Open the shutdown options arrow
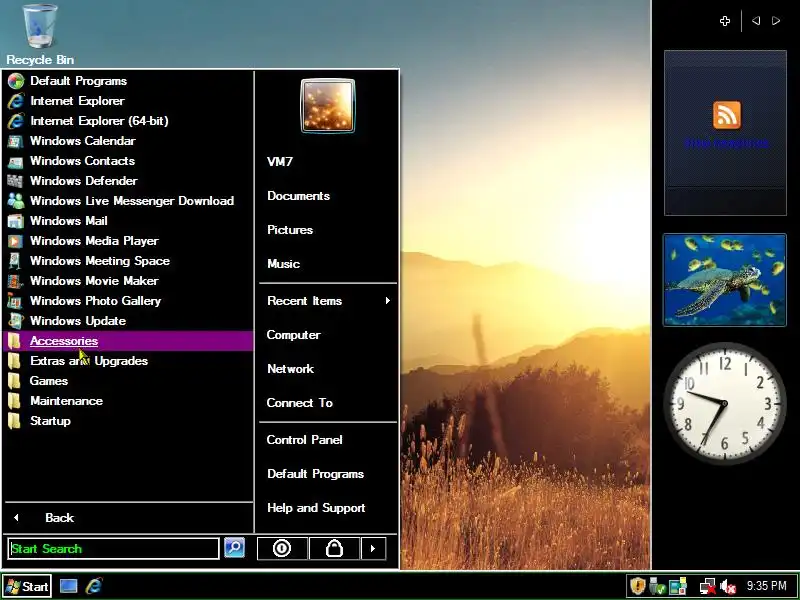 tap(373, 548)
